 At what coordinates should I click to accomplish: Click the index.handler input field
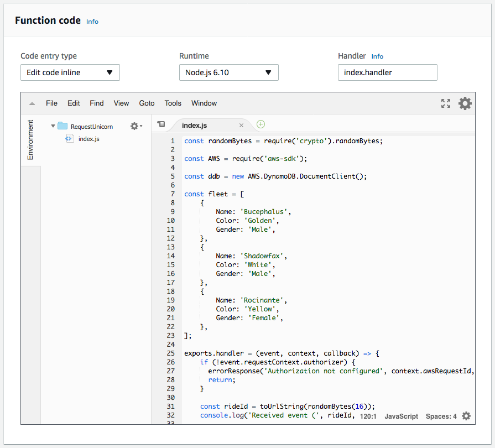tap(388, 72)
